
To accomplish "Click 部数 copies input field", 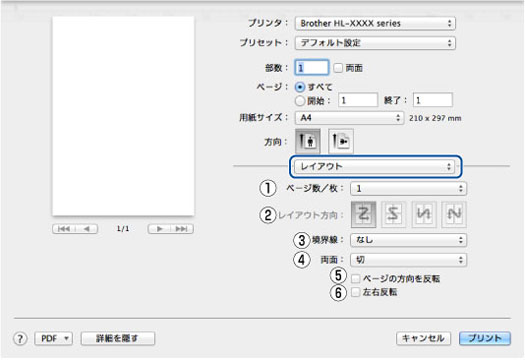I will click(312, 68).
